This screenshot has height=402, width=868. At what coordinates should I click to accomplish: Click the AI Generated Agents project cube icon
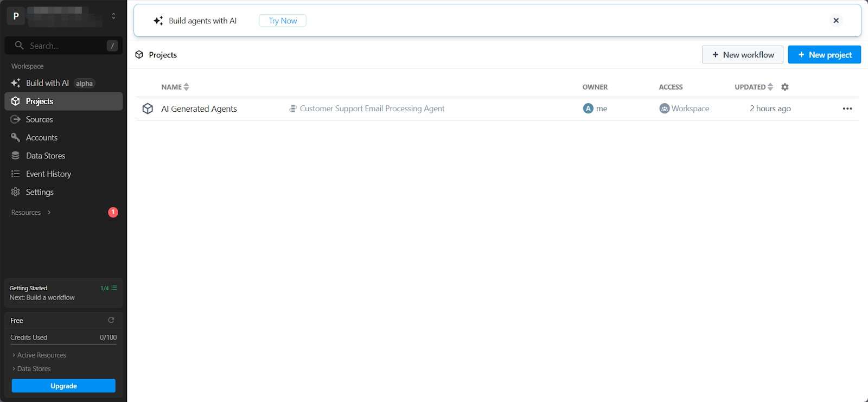148,109
